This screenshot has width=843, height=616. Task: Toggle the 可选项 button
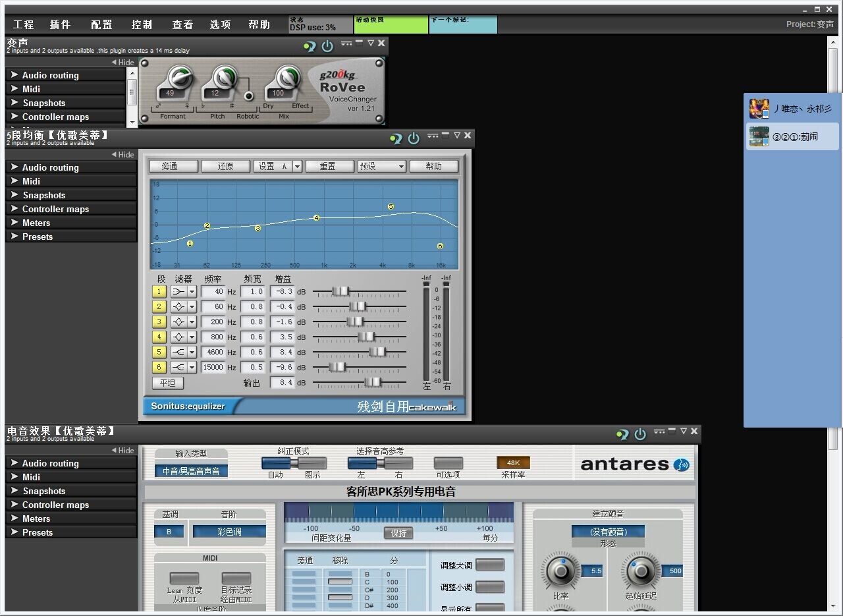pyautogui.click(x=449, y=463)
